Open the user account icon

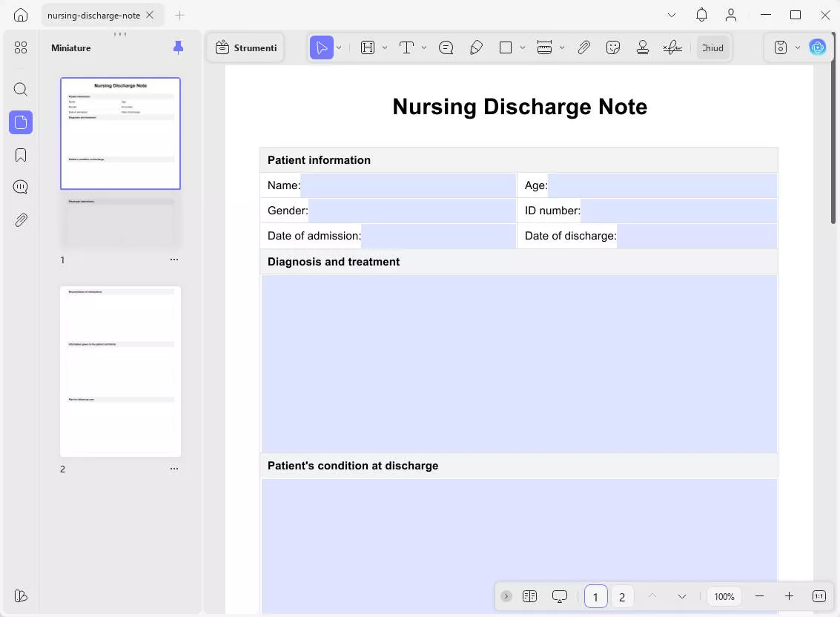click(x=731, y=15)
